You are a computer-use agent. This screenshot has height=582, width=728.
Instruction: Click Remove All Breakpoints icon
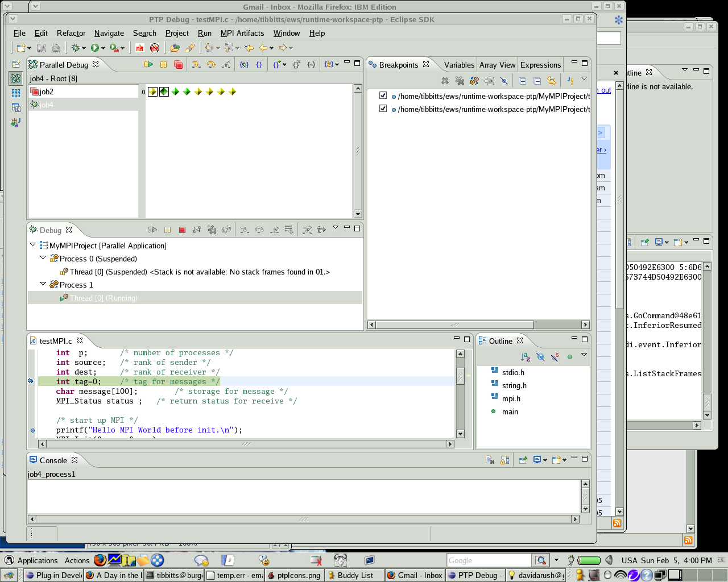pos(460,81)
